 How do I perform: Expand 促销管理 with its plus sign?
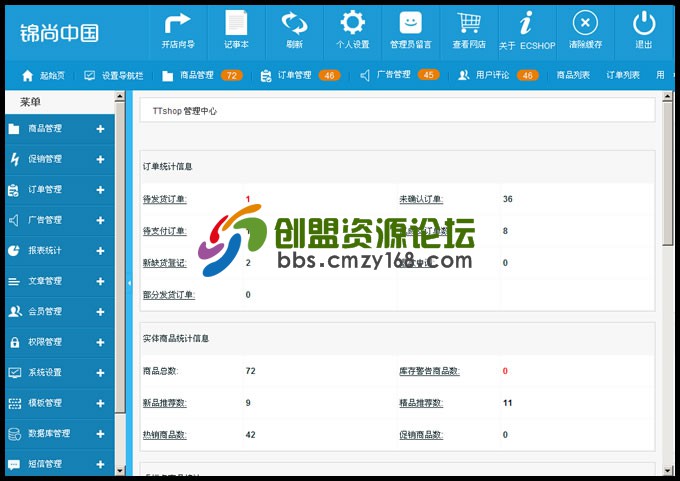click(100, 159)
